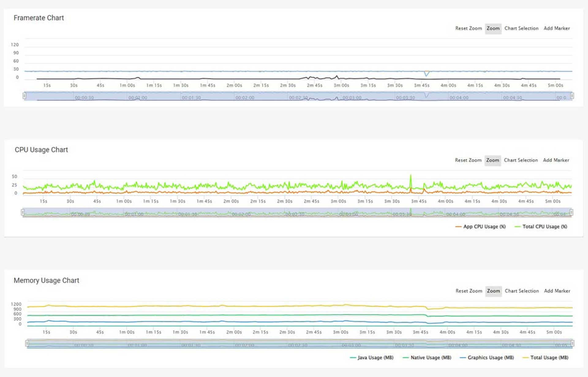Choose Chart Selection in CPU Usage Chart
The image size is (588, 377).
[x=521, y=160]
